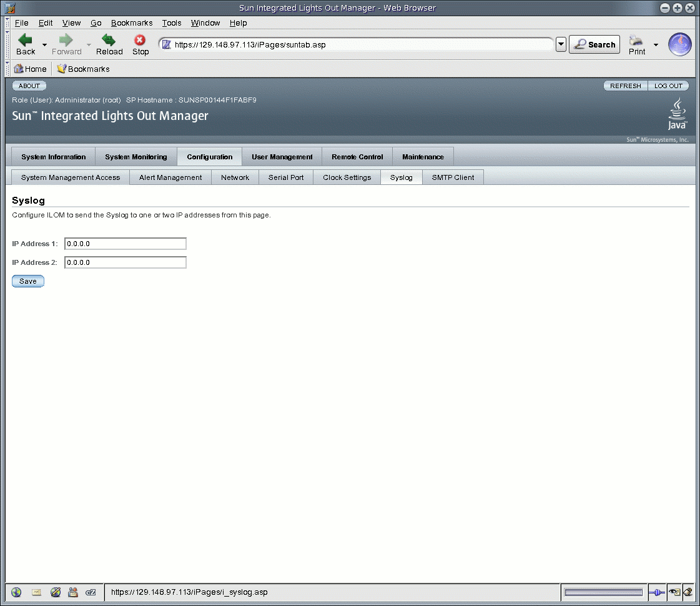Click the Stop loading icon
Viewport: 700px width, 606px height.
coord(140,40)
